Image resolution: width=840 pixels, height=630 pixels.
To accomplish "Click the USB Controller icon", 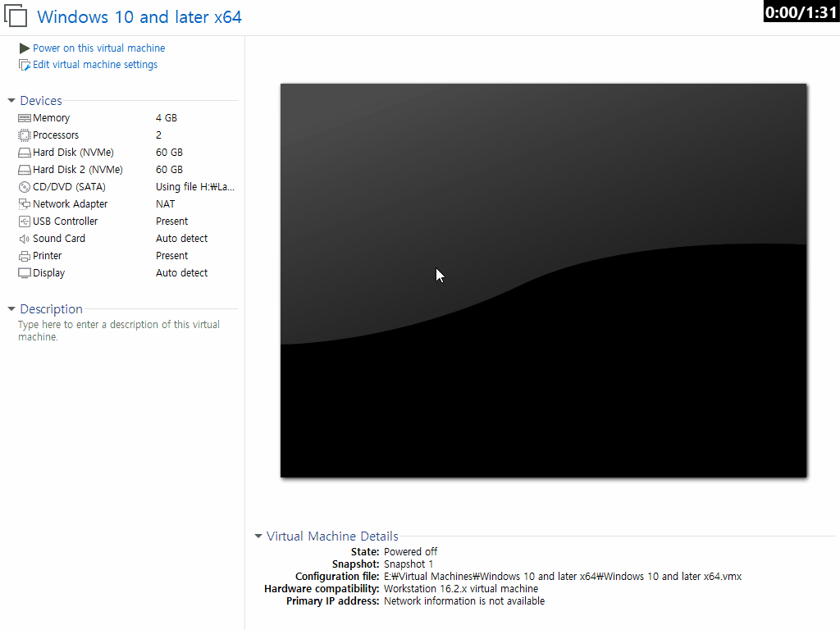I will pyautogui.click(x=24, y=221).
